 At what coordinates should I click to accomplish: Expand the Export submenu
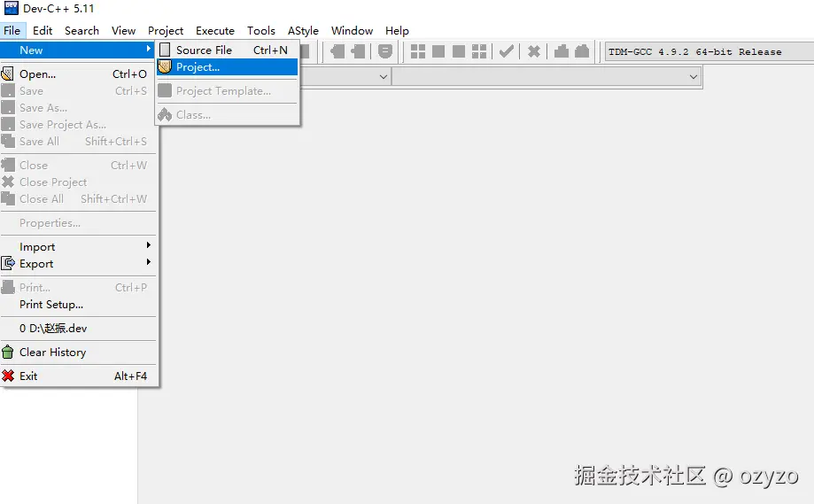pos(78,264)
